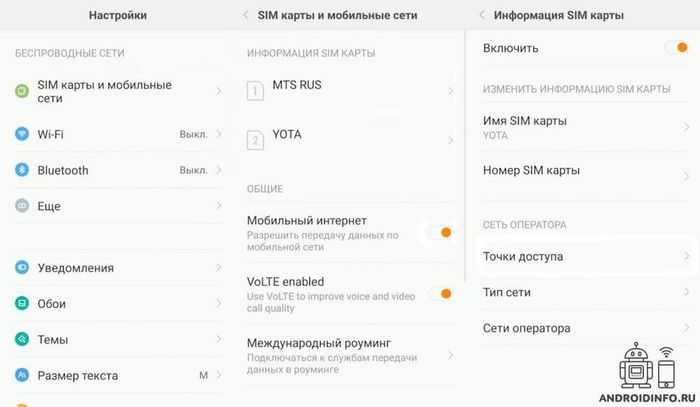Toggle Мобильный интернет switch
Viewport: 700px width, 407px height.
tap(440, 232)
